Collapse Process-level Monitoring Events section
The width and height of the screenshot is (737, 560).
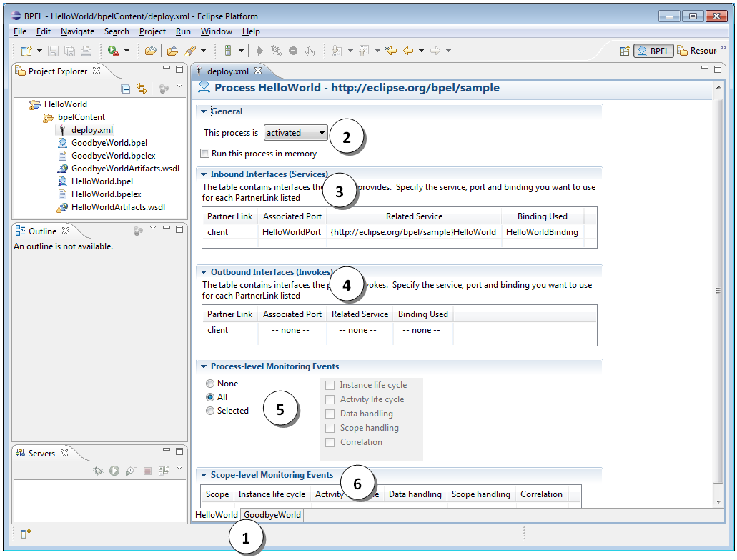[x=204, y=366]
